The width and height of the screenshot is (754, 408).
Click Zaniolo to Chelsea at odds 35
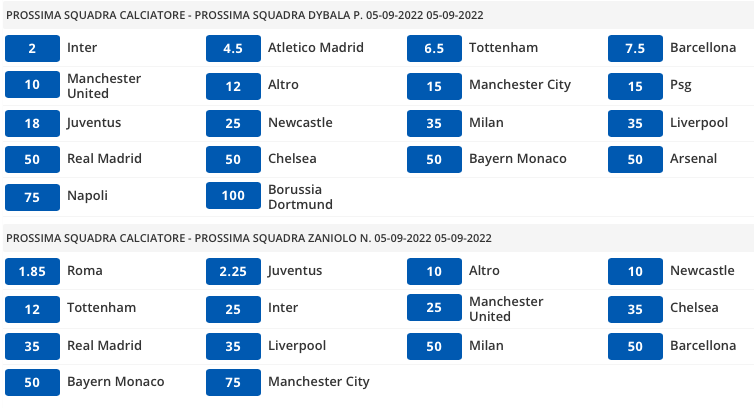636,308
